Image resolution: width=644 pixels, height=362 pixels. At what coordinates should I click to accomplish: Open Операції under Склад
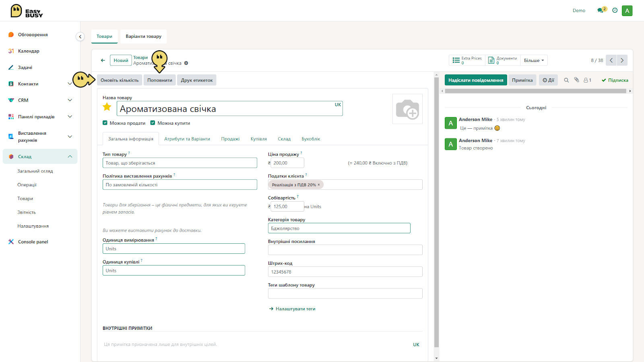(x=27, y=185)
